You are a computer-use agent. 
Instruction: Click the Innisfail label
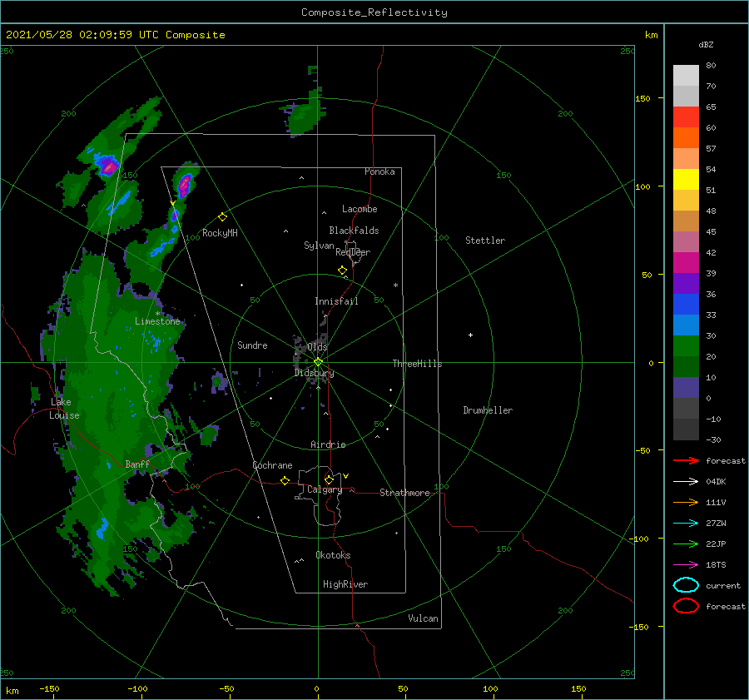click(x=336, y=301)
